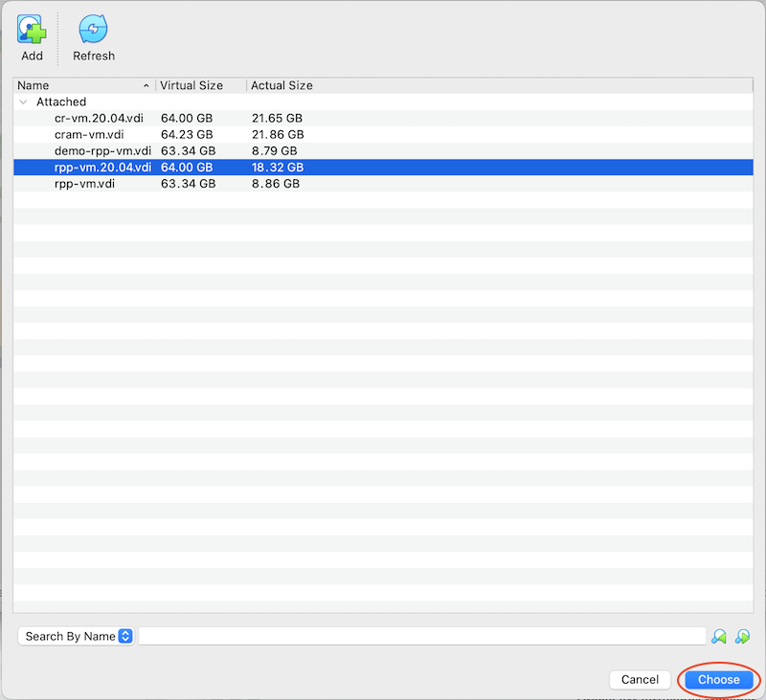This screenshot has height=700, width=766.
Task: Click the search-backward magnifier icon
Action: click(720, 635)
